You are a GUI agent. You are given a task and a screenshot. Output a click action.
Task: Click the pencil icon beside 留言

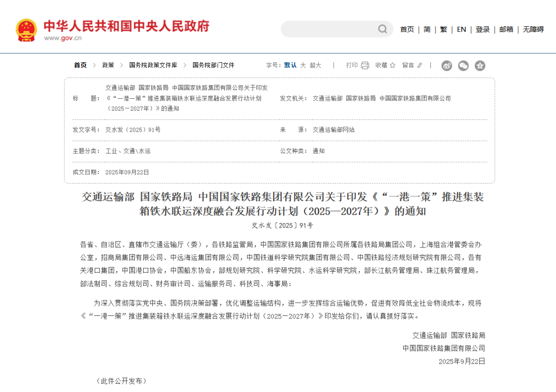tap(420, 65)
